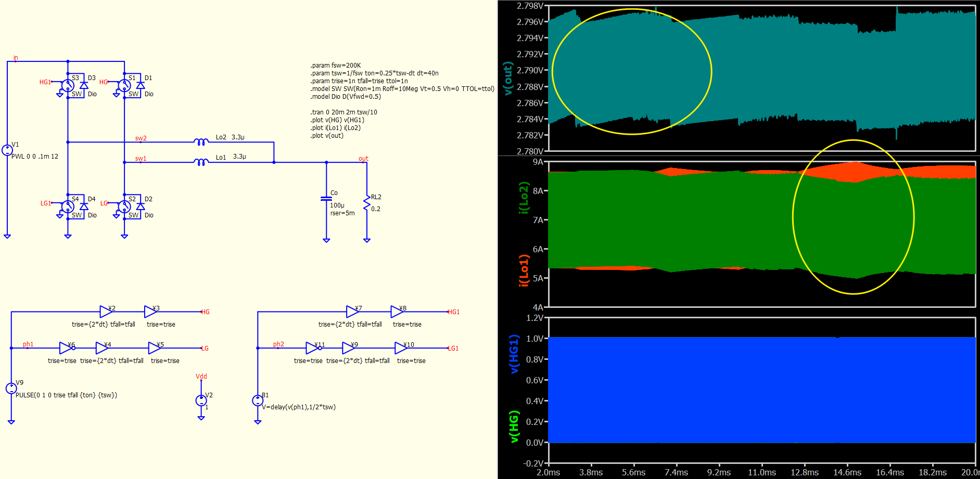Viewport: 980px width, 479px height.
Task: Click the 'V=delay(v(ph1),1/2*tsw)' expression
Action: click(299, 407)
